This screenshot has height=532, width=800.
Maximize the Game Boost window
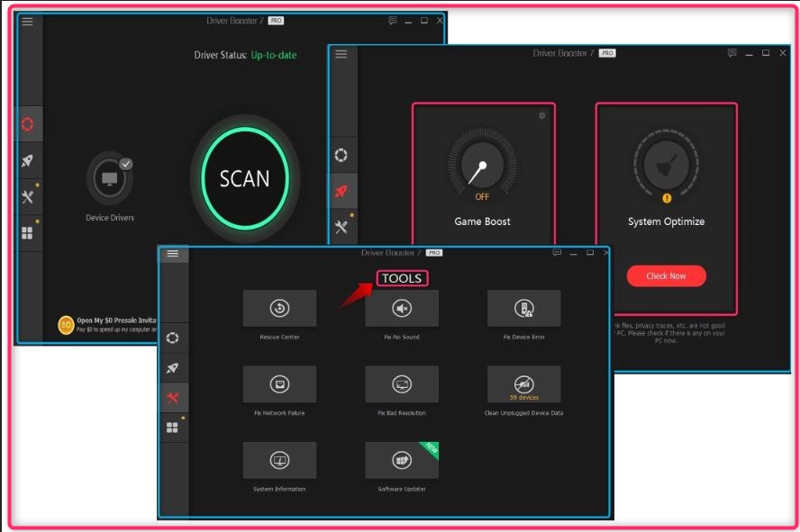click(766, 53)
